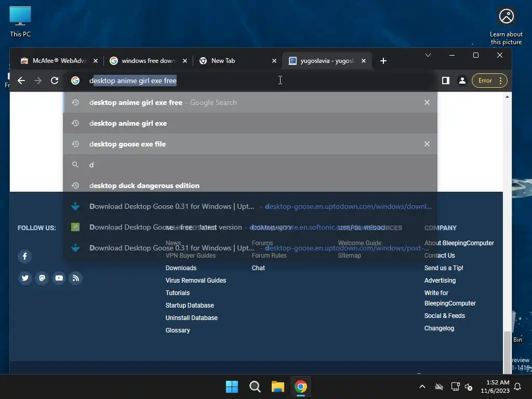Close the McAfee WebAdvisor tab
Viewport: 532px width, 399px height.
(x=96, y=61)
